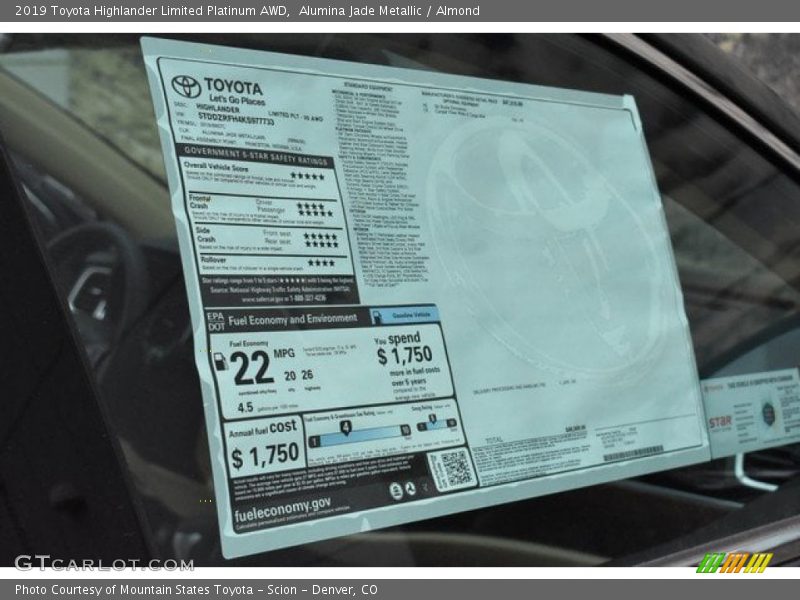The image size is (800, 600).
Task: Click the Toyota emblem logo on the sticker
Action: click(186, 86)
